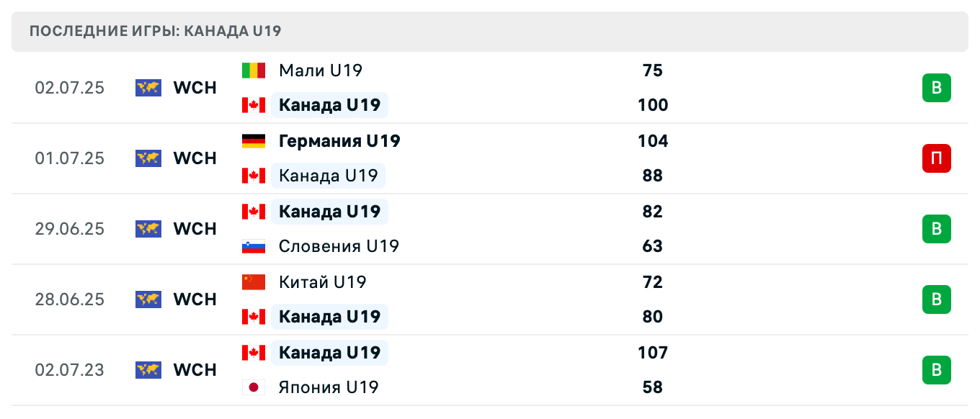
Task: Open the Япония U19 team page
Action: coord(329,387)
